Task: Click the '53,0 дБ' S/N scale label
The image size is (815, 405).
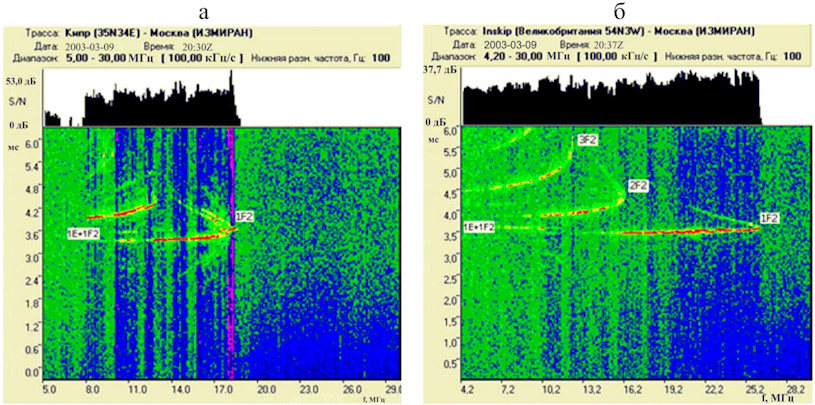Action: 23,80
